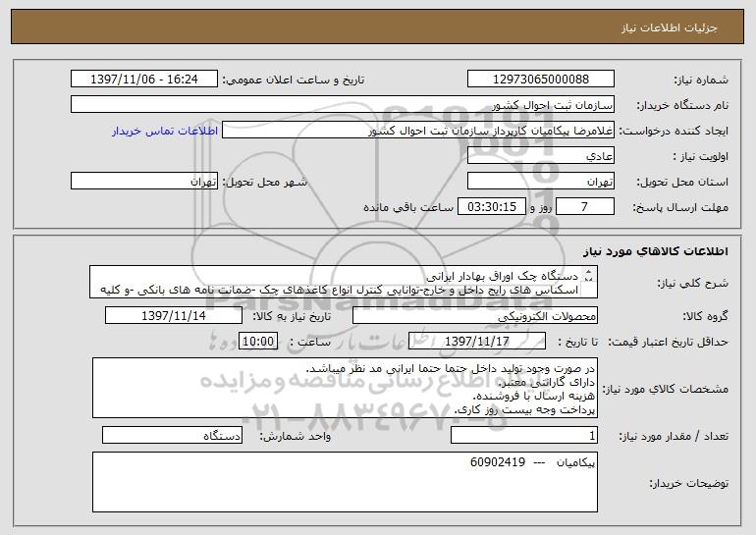Image resolution: width=756 pixels, height=535 pixels.
Task: Click the buyer organization name field (سازمان ثبت احوال کشور)
Action: tap(343, 105)
